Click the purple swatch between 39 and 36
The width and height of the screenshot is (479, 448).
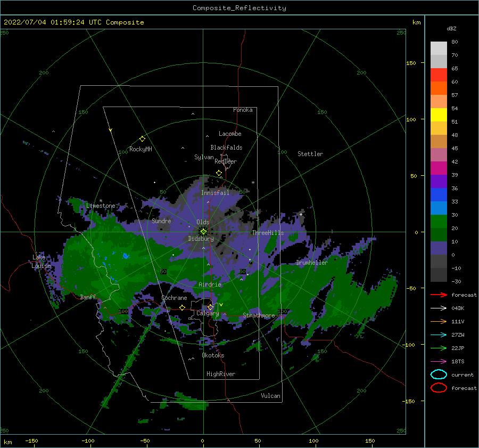point(439,181)
